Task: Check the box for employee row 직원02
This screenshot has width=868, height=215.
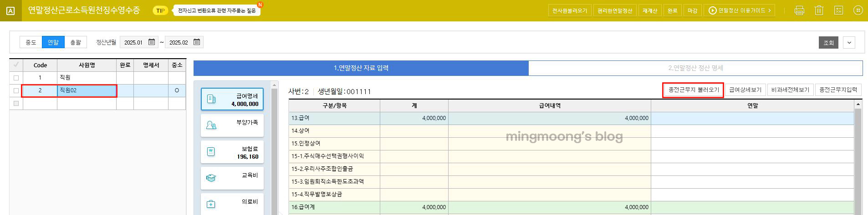Action: [16, 90]
